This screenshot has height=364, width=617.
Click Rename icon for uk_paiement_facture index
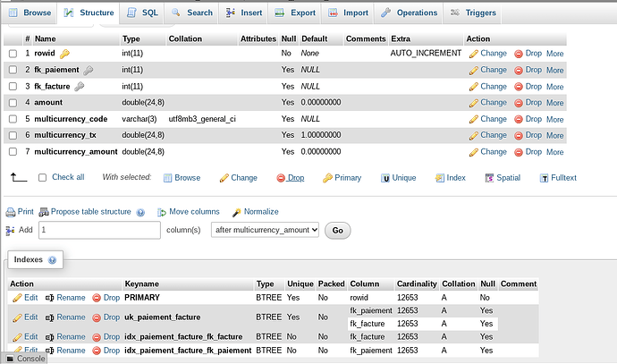pyautogui.click(x=50, y=317)
